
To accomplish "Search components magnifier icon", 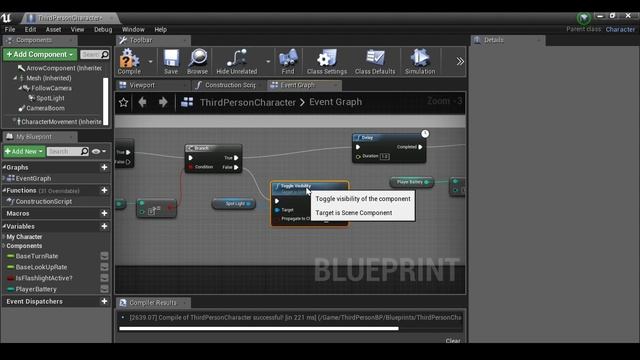I will 105,54.
